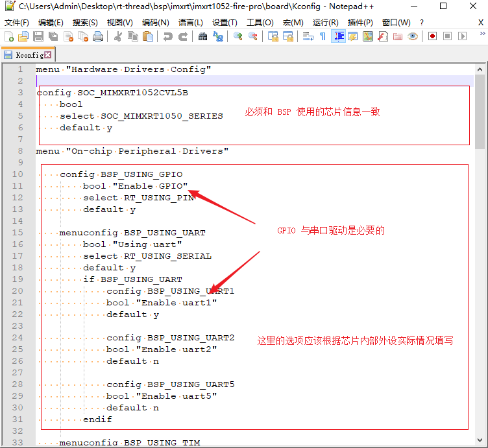Close the Kconfig tab with its X
Image resolution: width=488 pixels, height=448 pixels.
48,55
